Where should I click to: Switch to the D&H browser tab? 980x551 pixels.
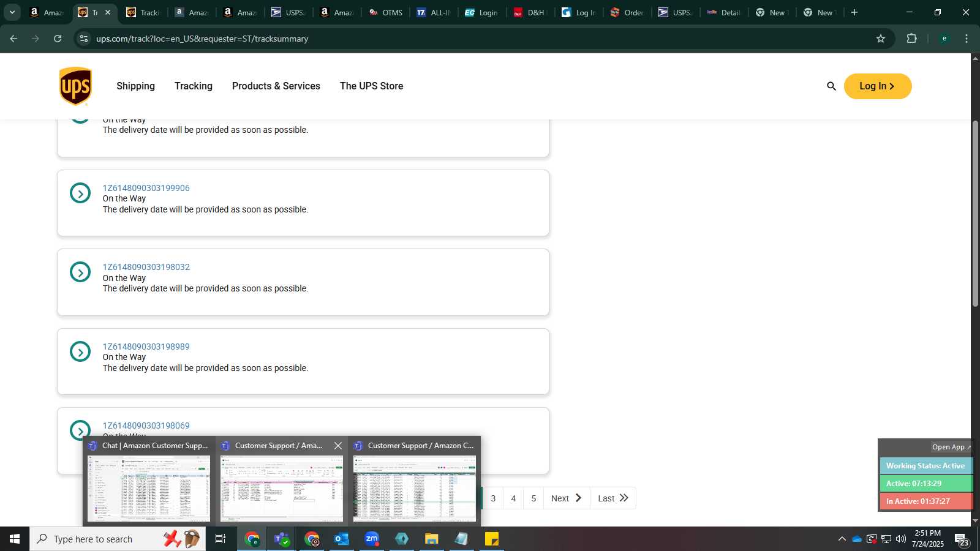[x=530, y=12]
